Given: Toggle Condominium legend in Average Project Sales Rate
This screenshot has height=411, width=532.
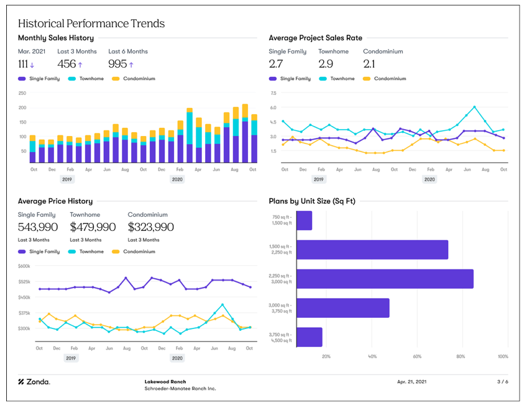Looking at the screenshot, I should click(x=385, y=79).
